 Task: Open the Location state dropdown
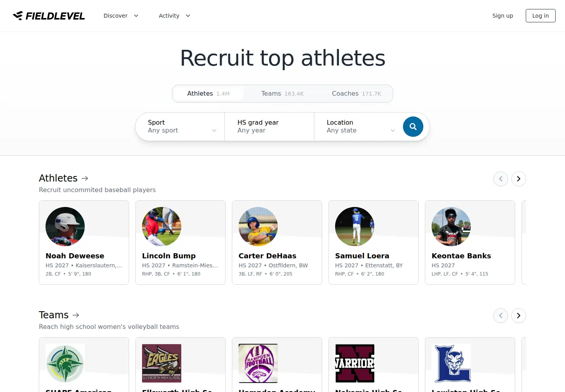pyautogui.click(x=359, y=127)
